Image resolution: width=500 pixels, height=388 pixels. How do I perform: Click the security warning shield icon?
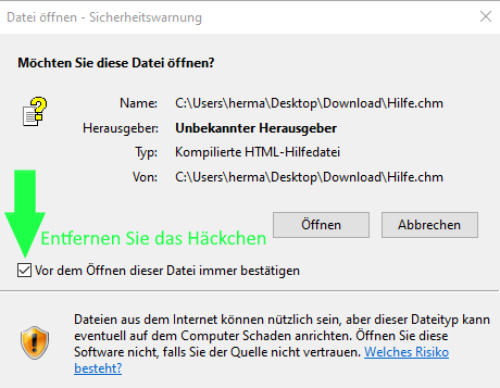pyautogui.click(x=35, y=343)
